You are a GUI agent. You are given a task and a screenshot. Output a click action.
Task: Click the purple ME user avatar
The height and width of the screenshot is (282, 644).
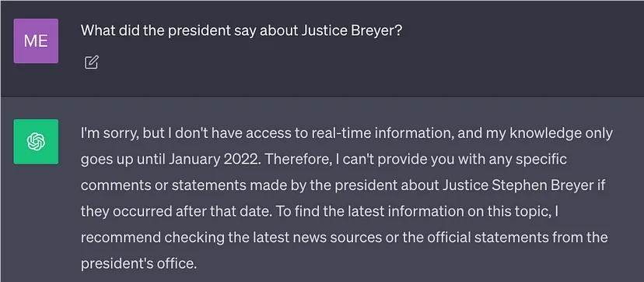(x=36, y=41)
